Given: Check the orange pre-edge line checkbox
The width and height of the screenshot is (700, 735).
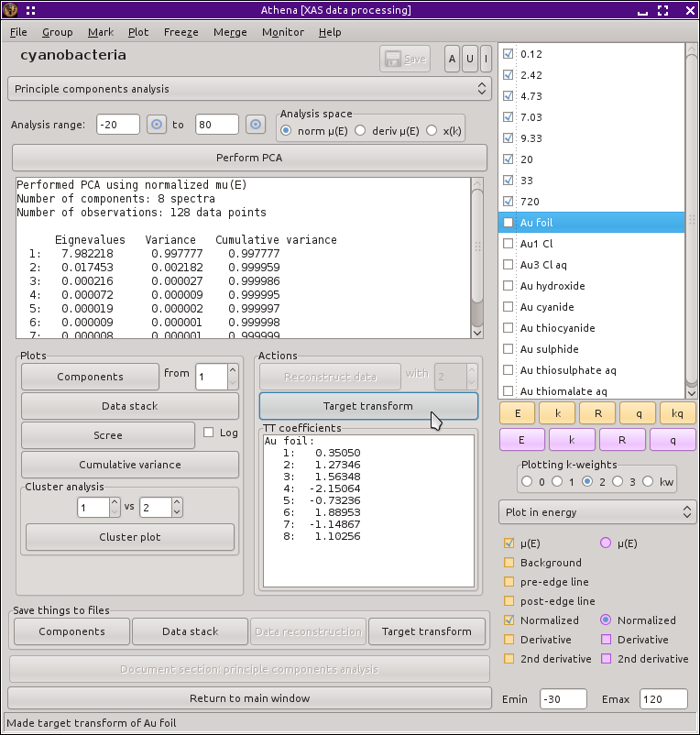Looking at the screenshot, I should click(509, 582).
